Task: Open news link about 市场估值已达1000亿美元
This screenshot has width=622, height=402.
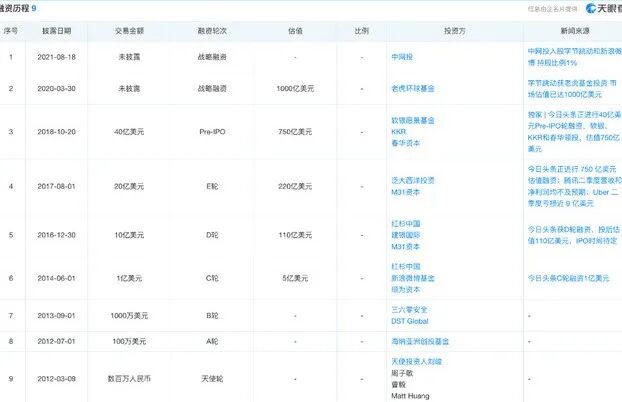Action: (x=572, y=88)
